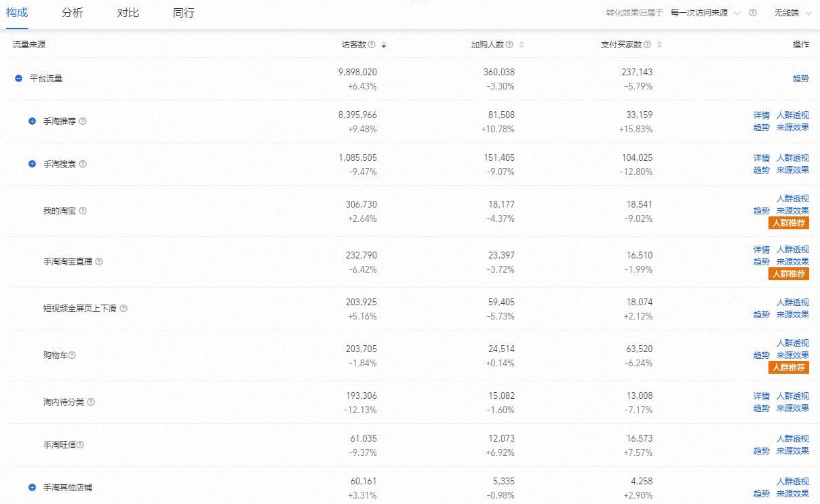Click 人群推荐 button in 我的淘宝 row
Image resolution: width=820 pixels, height=504 pixels.
click(x=788, y=223)
